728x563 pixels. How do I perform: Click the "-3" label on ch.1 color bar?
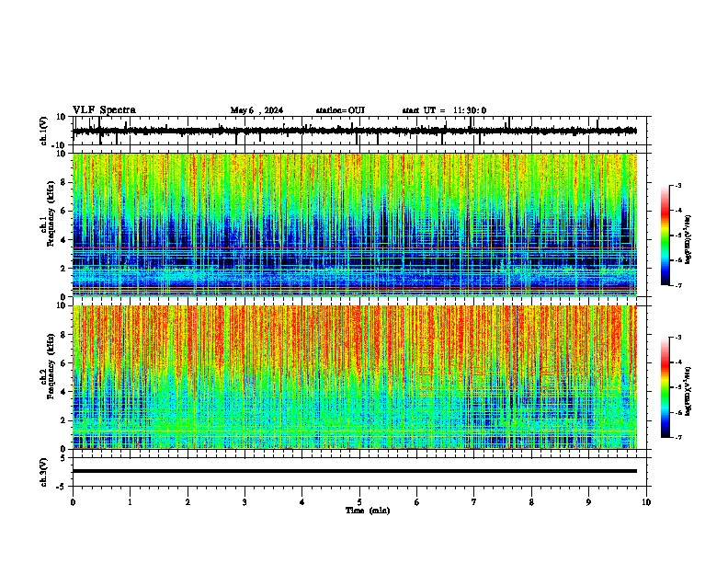(678, 185)
